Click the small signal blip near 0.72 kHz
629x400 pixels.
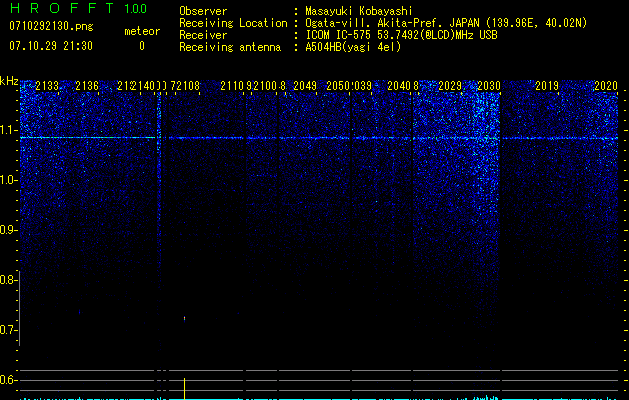tap(185, 319)
